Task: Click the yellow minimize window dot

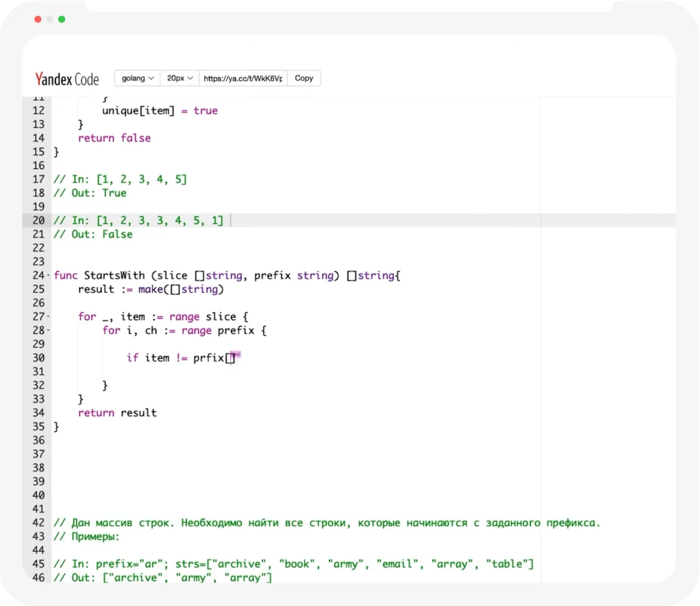Action: 50,19
